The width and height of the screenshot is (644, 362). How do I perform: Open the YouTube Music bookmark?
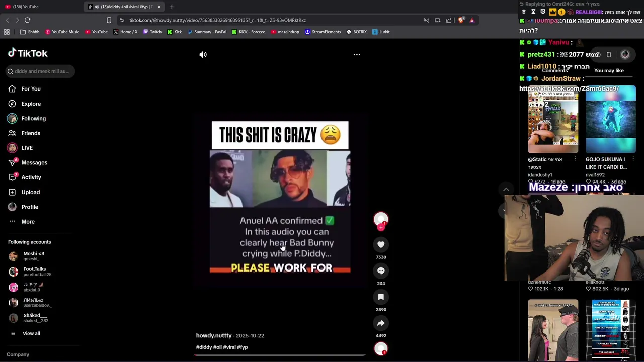tap(62, 32)
